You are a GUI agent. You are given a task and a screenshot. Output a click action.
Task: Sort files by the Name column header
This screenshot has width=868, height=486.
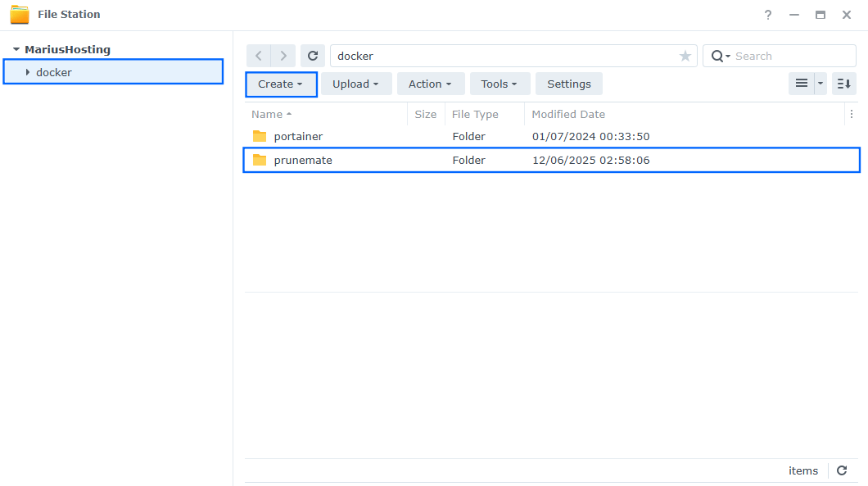coord(270,114)
